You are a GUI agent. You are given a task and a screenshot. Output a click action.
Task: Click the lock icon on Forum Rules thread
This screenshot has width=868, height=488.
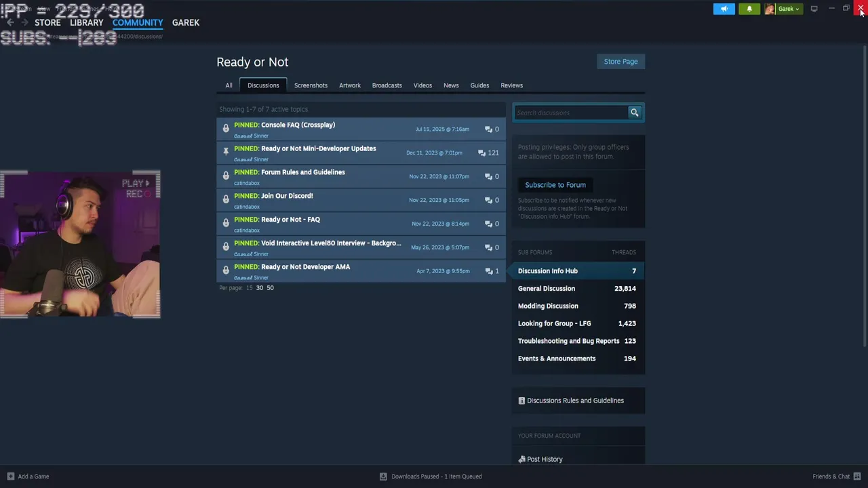pyautogui.click(x=226, y=176)
